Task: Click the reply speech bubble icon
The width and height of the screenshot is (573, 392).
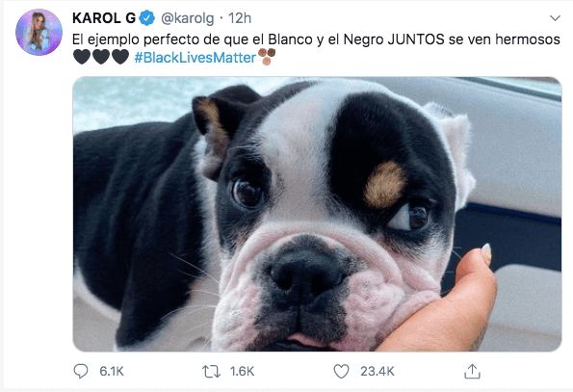Action: [80, 371]
